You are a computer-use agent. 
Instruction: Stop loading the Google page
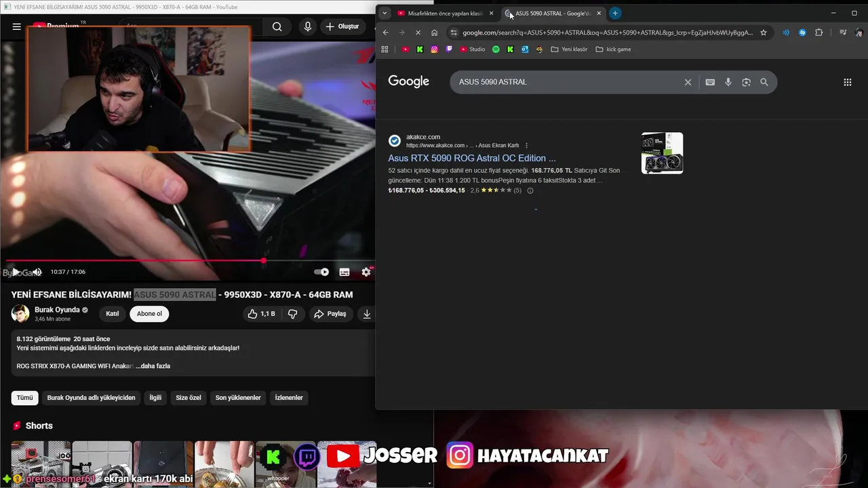point(418,33)
